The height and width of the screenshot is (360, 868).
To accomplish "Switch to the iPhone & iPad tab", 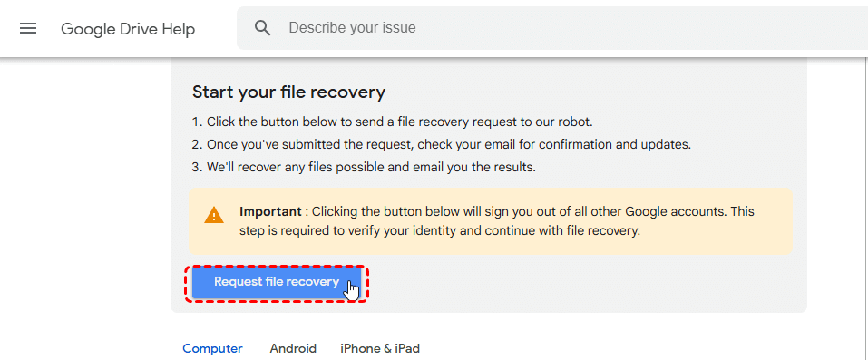I will coord(380,348).
